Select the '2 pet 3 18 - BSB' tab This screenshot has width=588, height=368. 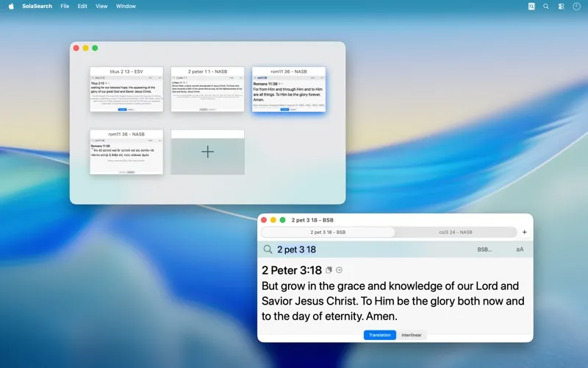pyautogui.click(x=328, y=232)
